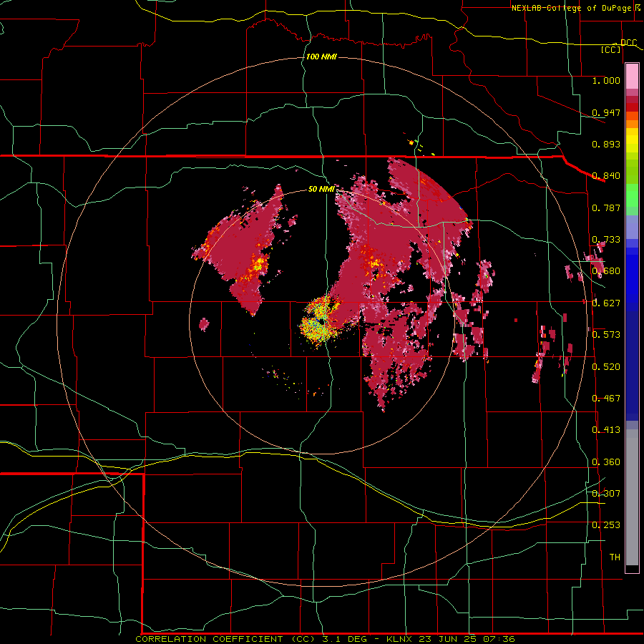Pick the light pink top color bar segment
644x644 pixels.
(632, 76)
